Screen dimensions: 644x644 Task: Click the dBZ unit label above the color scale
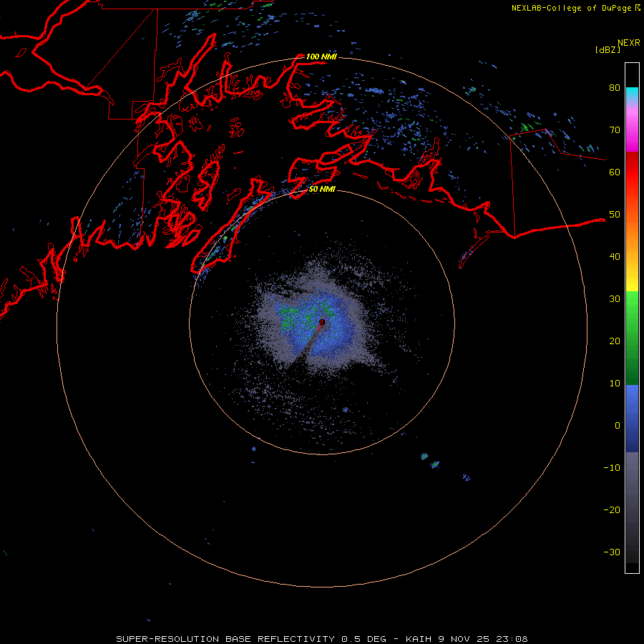[x=608, y=49]
